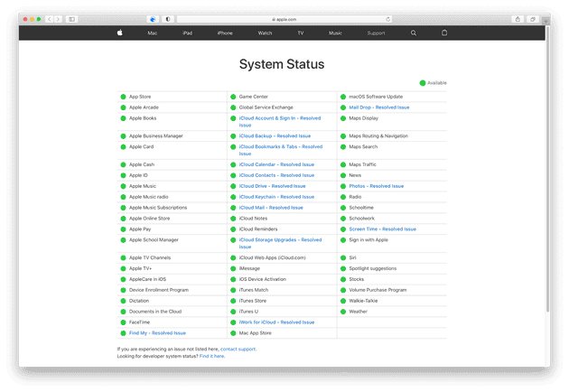Click Global Service Exchange text
Viewport: 569px width, 392px height.
(x=266, y=107)
